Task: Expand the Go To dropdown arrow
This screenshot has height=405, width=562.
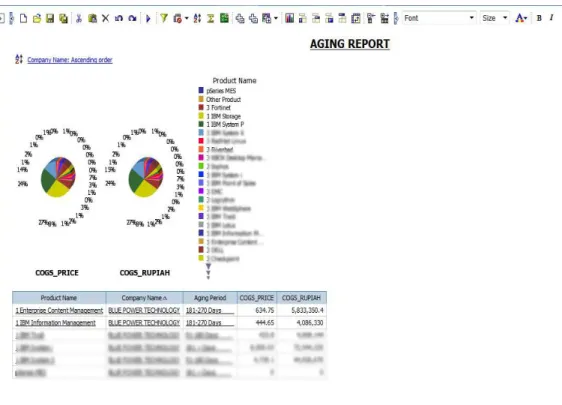Action: click(x=276, y=18)
